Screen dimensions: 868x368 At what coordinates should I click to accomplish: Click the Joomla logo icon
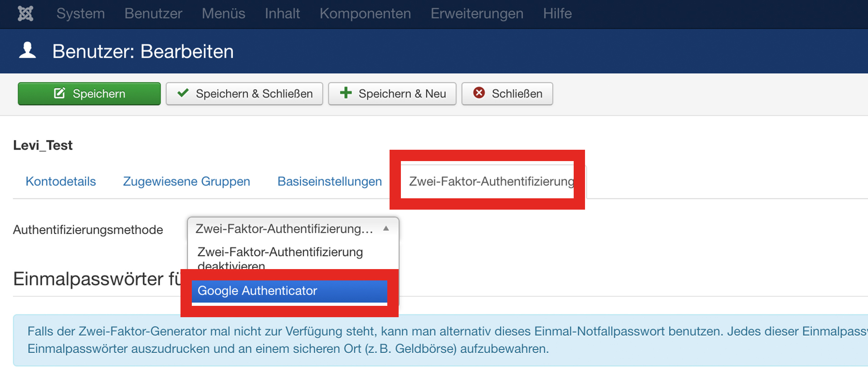coord(25,14)
